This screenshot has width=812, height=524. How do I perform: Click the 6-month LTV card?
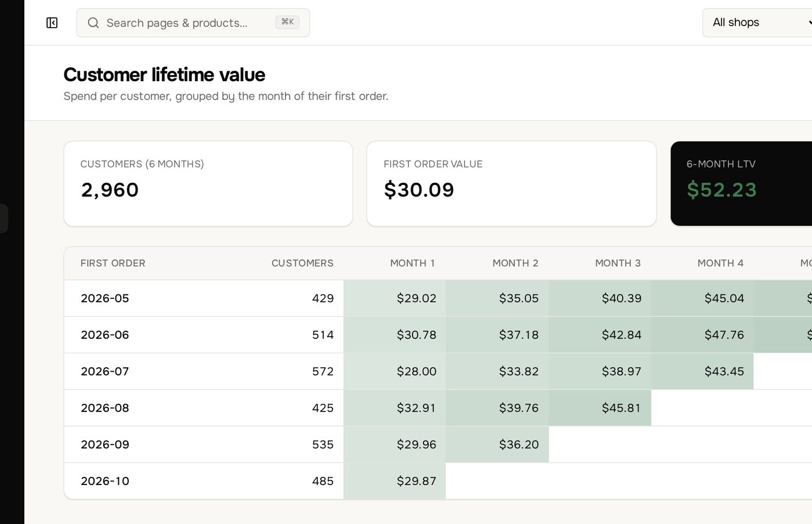pos(741,183)
